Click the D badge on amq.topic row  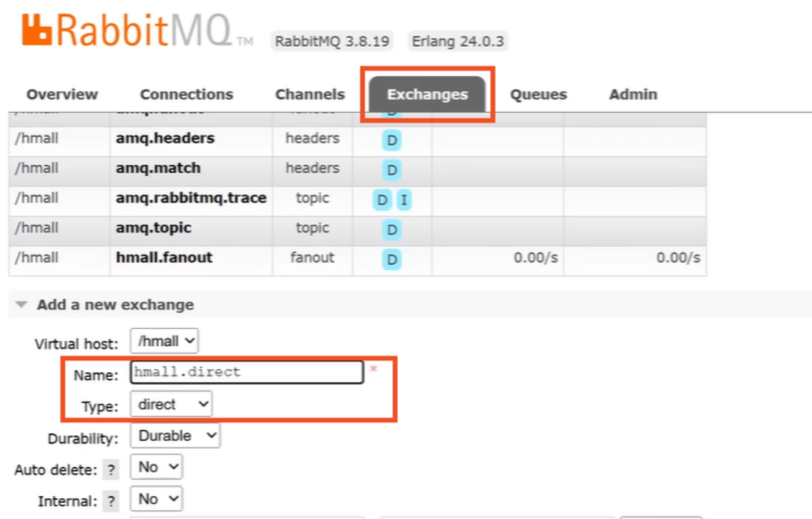click(392, 229)
